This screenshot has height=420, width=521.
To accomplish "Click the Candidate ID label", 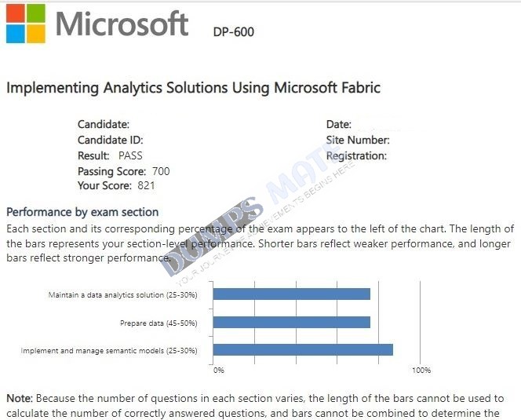I will click(111, 140).
